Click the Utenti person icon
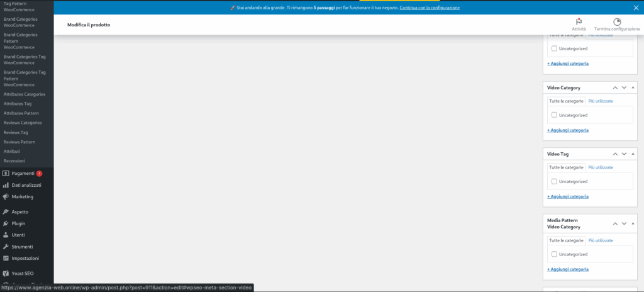This screenshot has height=292, width=644. pos(6,235)
